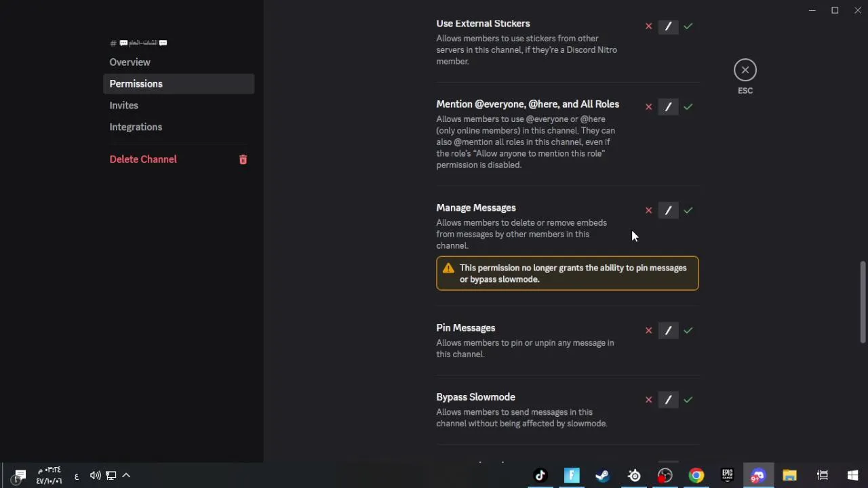Deny the Pin Messages permission

click(x=648, y=331)
